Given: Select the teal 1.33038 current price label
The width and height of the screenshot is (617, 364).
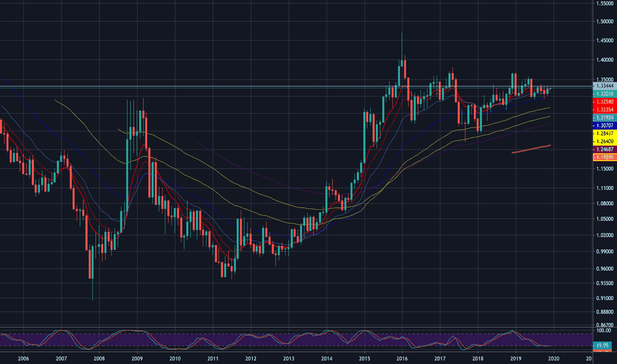Looking at the screenshot, I should 604,95.
